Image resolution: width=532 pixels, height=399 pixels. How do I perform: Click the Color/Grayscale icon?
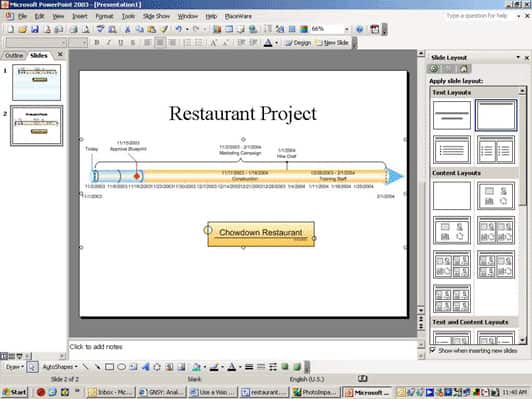[x=304, y=29]
